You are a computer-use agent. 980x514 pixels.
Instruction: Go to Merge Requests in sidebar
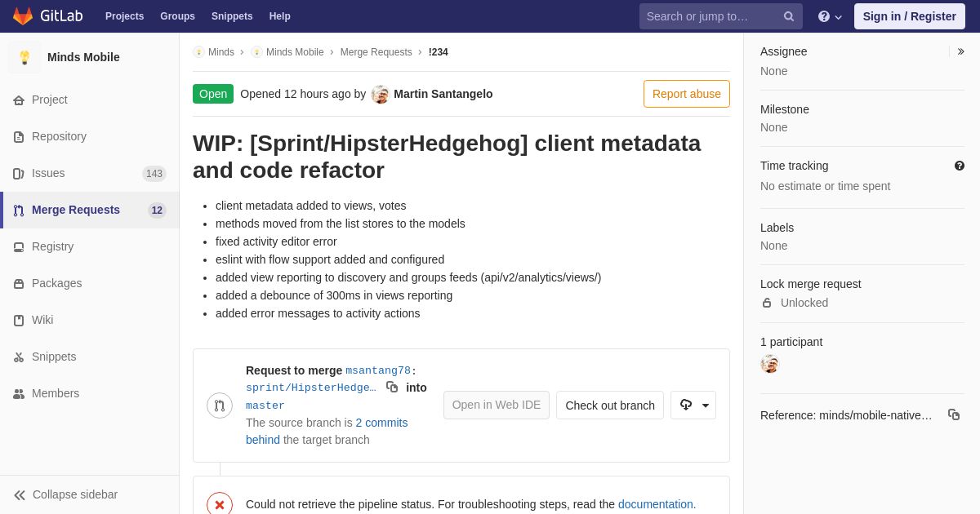click(x=75, y=210)
